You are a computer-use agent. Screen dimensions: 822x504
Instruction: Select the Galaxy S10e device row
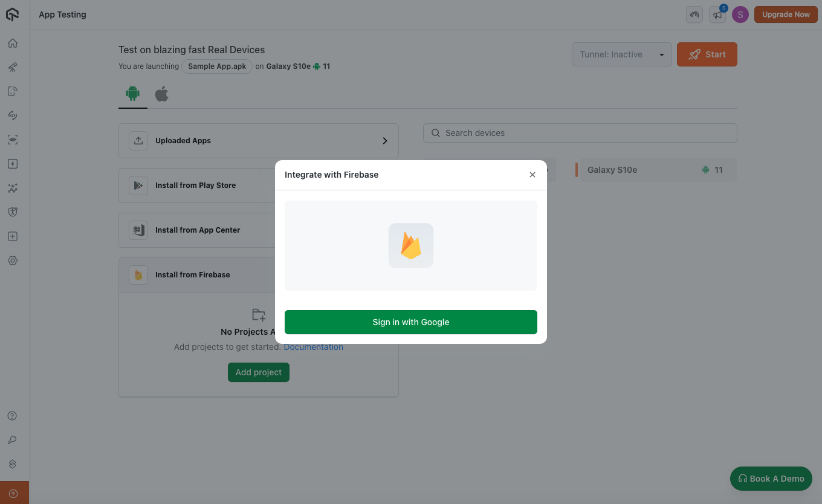tap(656, 170)
